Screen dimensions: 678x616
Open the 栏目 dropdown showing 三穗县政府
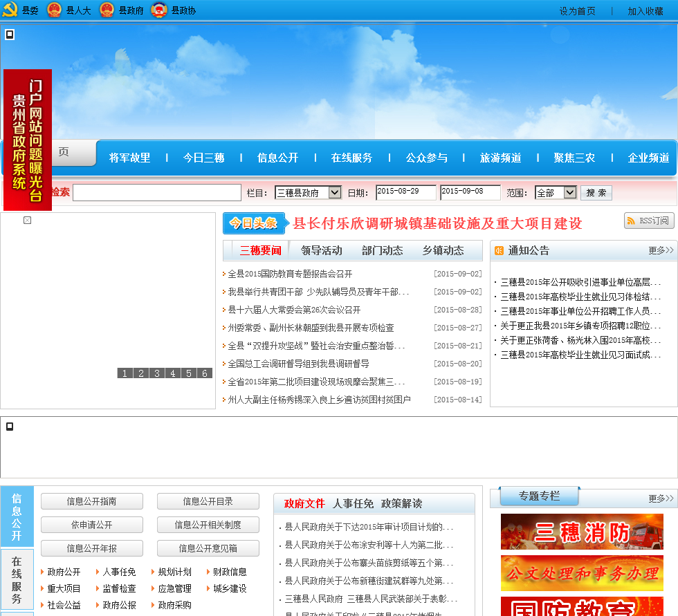308,193
